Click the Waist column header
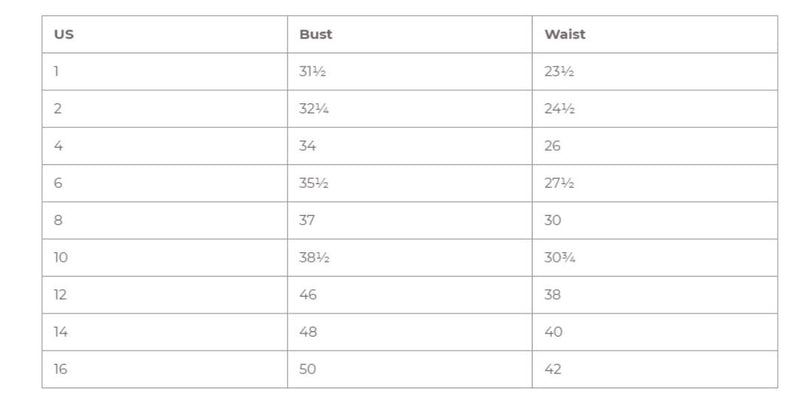Image resolution: width=800 pixels, height=403 pixels. [655, 34]
